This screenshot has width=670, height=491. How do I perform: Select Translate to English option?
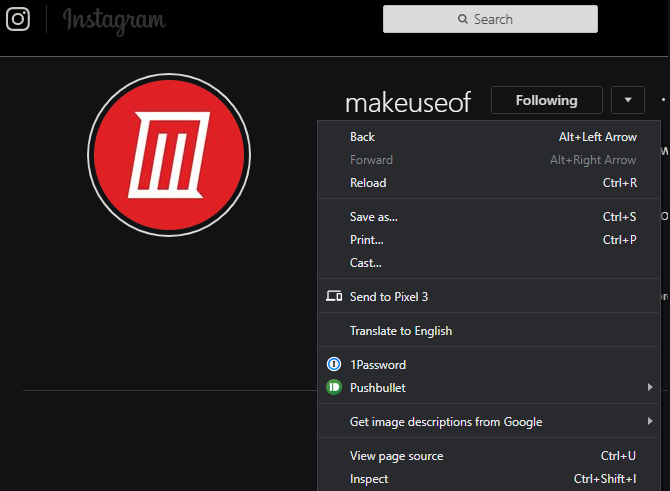tap(400, 331)
